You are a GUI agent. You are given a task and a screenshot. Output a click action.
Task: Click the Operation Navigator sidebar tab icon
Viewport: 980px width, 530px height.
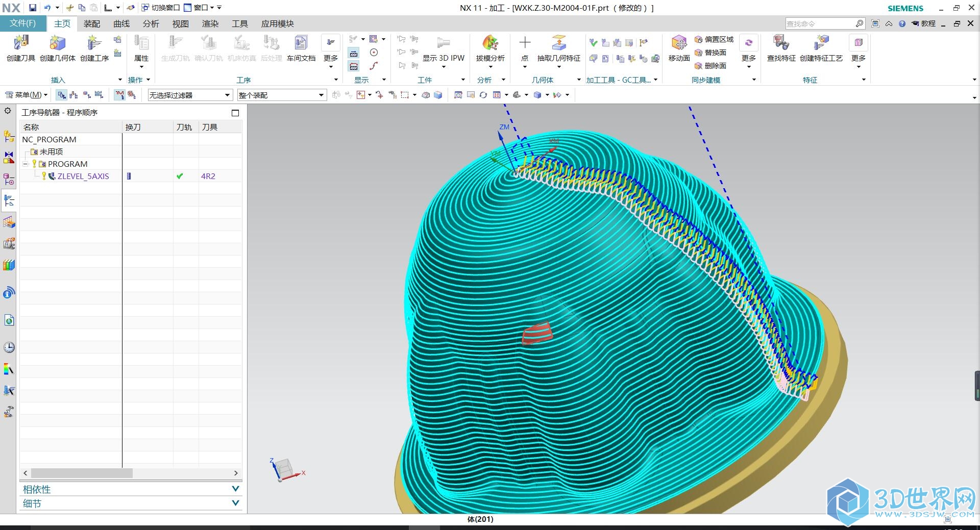coord(9,200)
